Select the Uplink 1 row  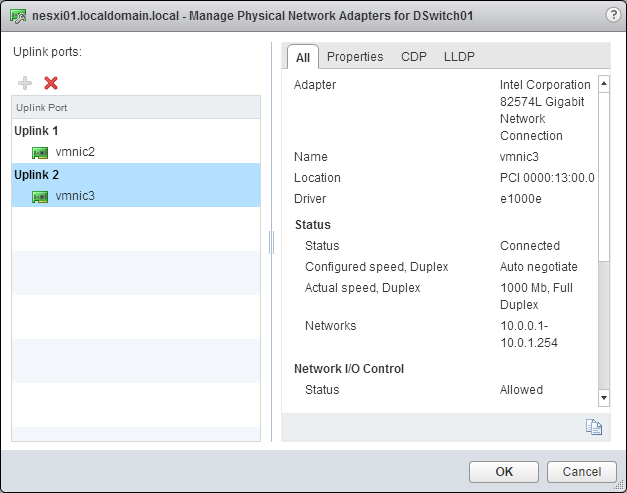[136, 131]
